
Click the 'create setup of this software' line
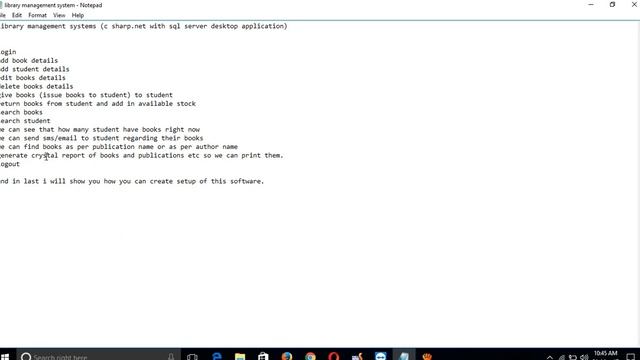132,181
